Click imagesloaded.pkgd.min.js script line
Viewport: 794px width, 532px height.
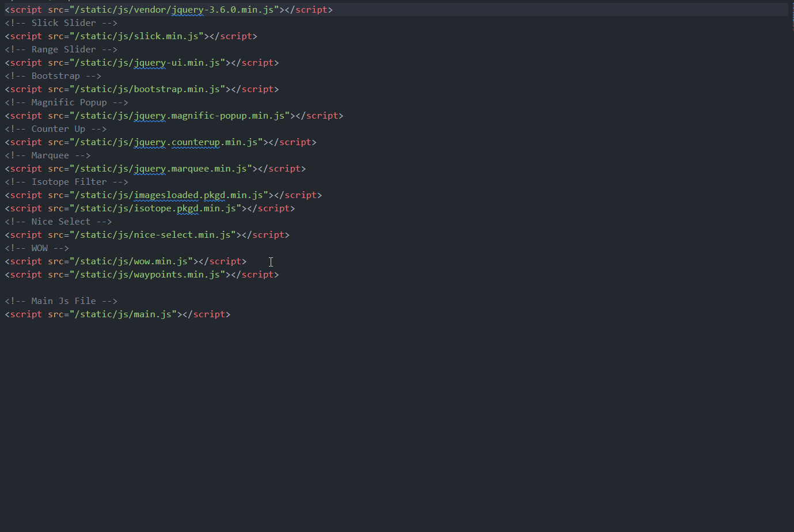[x=164, y=195]
